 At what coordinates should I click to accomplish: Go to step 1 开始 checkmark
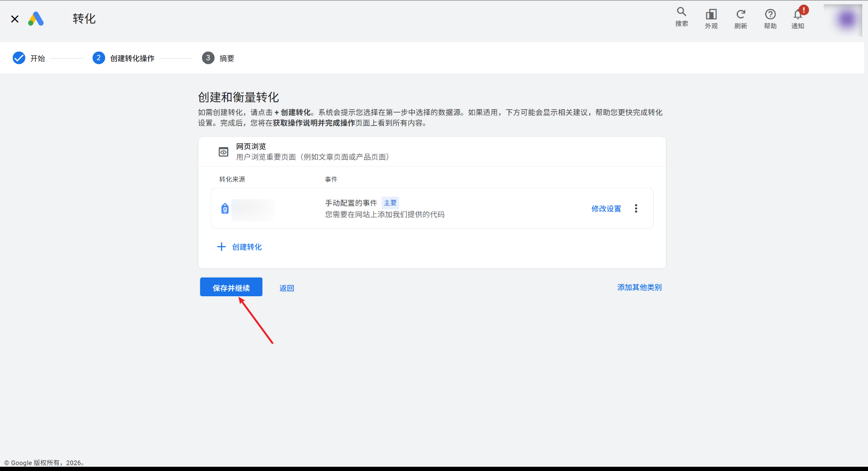19,58
